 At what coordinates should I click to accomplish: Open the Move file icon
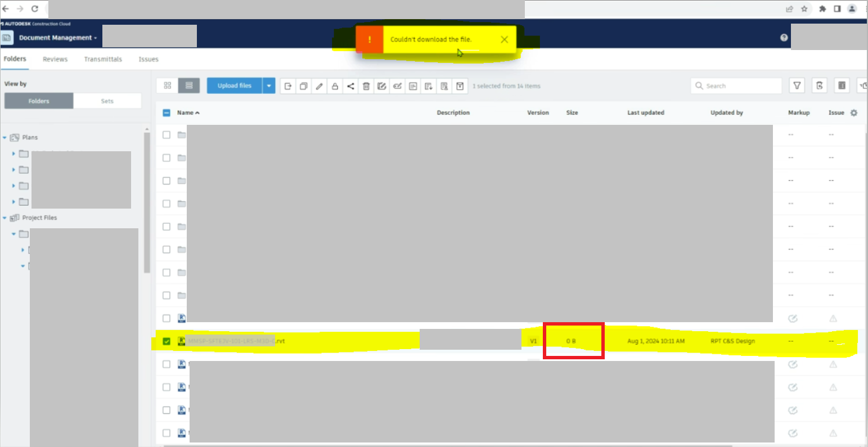pos(287,85)
